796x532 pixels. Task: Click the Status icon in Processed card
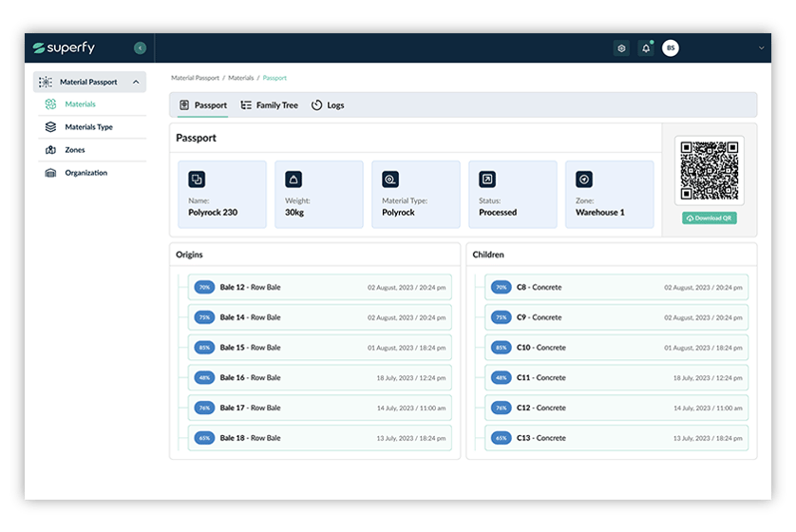[487, 179]
